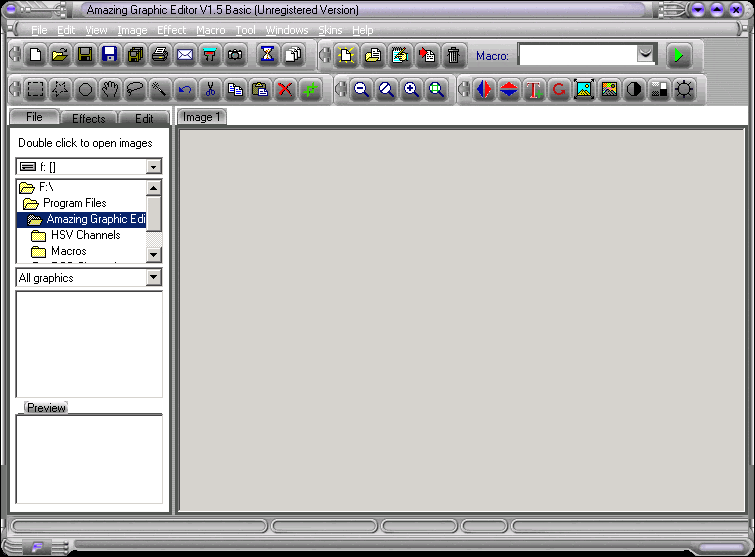Adjust contrast half-circle icon
The image size is (755, 557).
click(634, 90)
